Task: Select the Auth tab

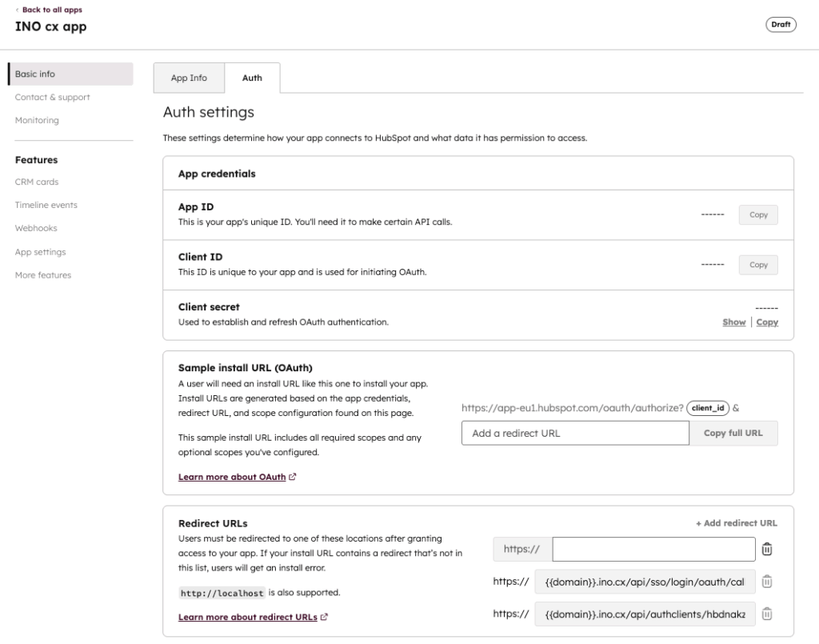Action: pos(252,78)
